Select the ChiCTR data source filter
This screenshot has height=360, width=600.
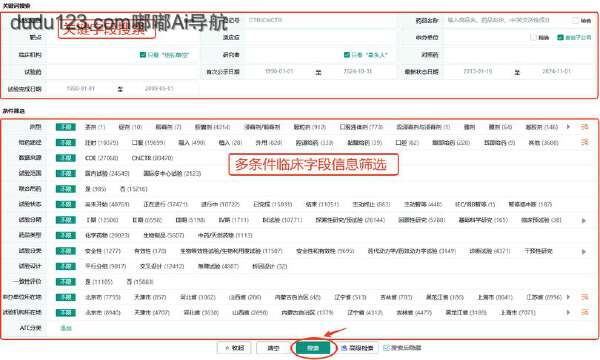tap(152, 158)
